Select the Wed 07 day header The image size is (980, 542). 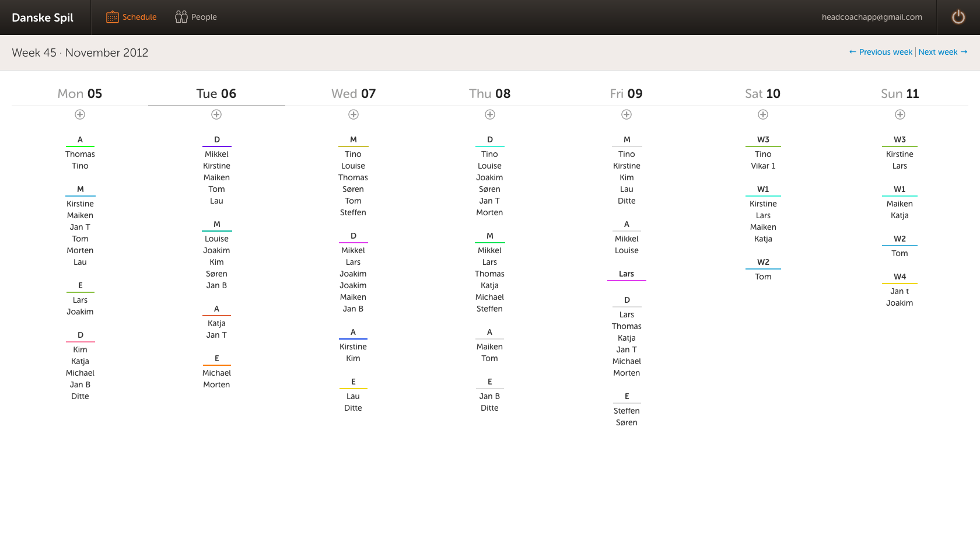coord(353,93)
